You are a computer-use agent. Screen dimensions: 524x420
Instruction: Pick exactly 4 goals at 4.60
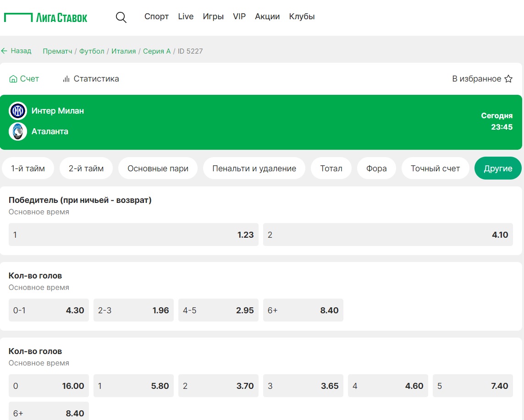(x=388, y=386)
